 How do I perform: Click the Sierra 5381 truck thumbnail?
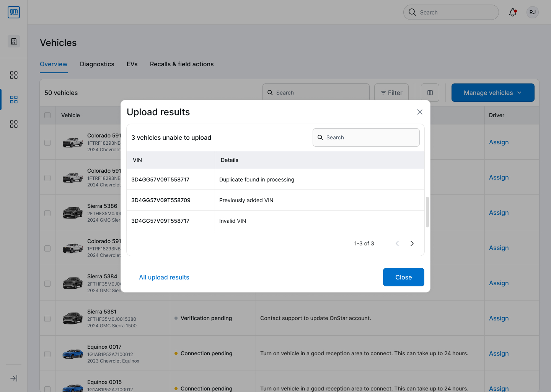[73, 318]
